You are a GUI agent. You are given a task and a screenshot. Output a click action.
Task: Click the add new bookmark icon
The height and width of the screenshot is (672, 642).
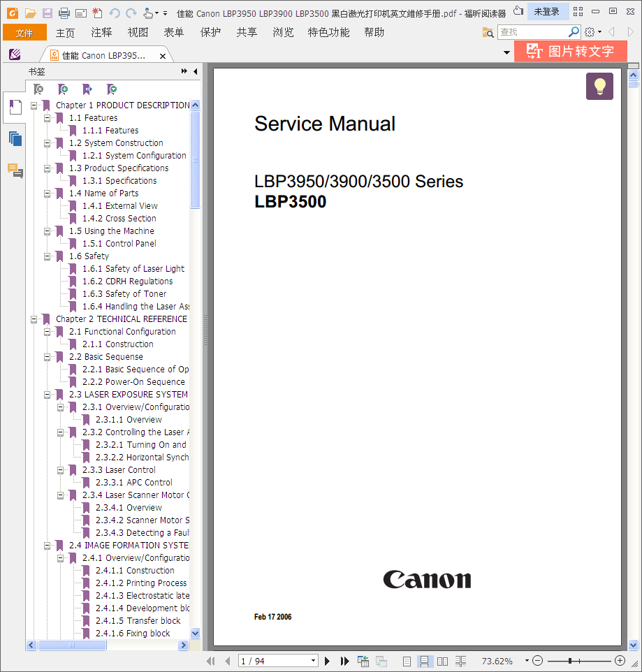(x=63, y=89)
